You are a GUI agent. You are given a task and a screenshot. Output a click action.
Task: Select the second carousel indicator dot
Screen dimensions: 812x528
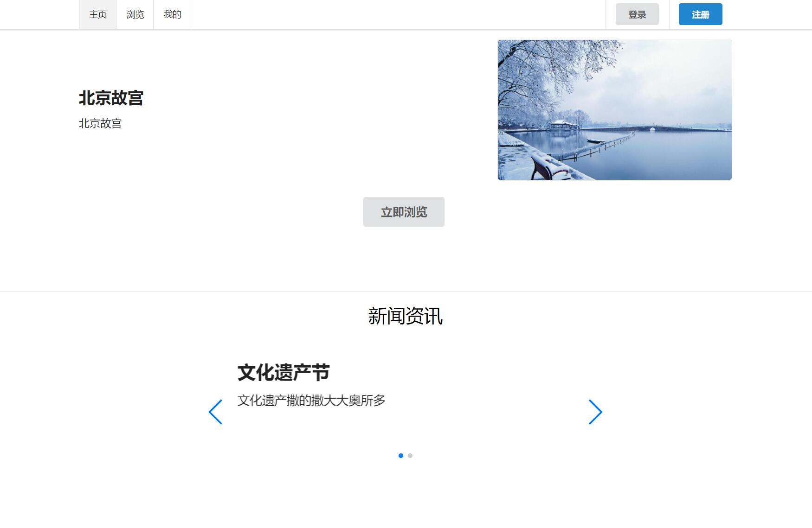[x=410, y=456]
